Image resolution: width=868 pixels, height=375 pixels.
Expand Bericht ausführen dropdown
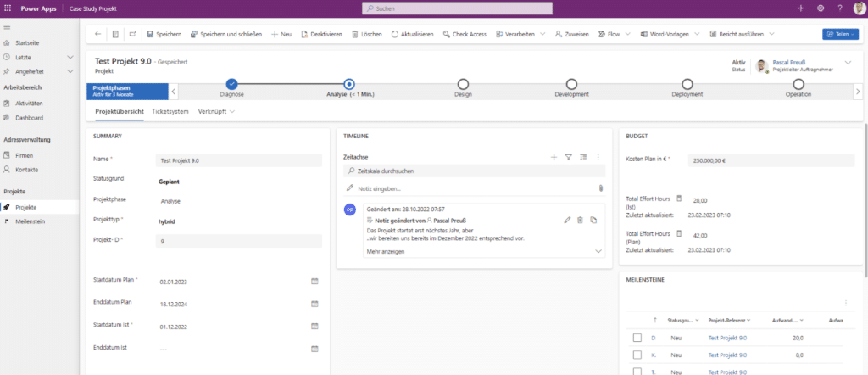coord(771,34)
